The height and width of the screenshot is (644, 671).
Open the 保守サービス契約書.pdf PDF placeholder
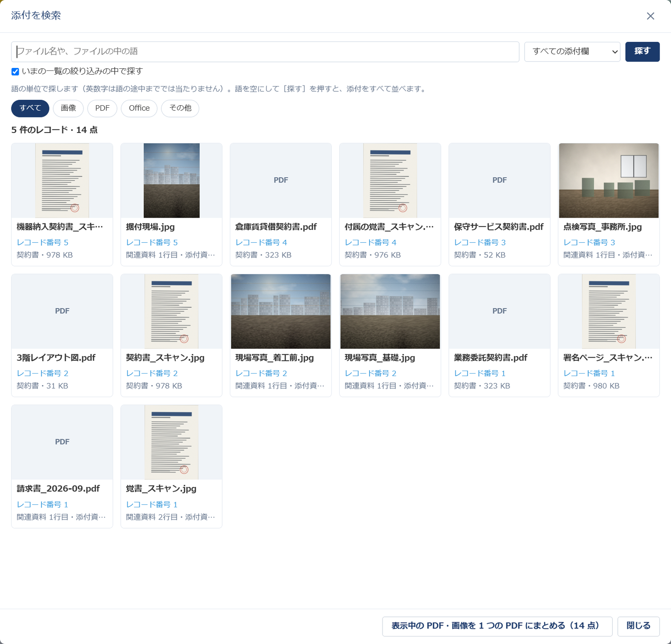pyautogui.click(x=499, y=180)
